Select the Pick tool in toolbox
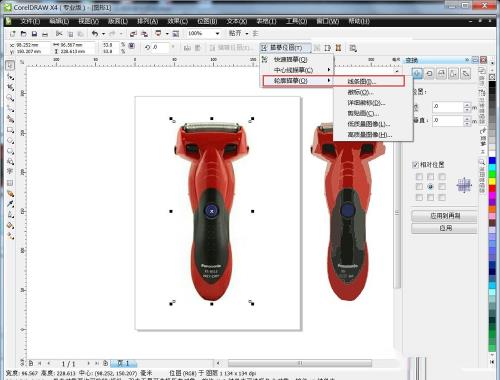This screenshot has width=500, height=380. [10, 65]
